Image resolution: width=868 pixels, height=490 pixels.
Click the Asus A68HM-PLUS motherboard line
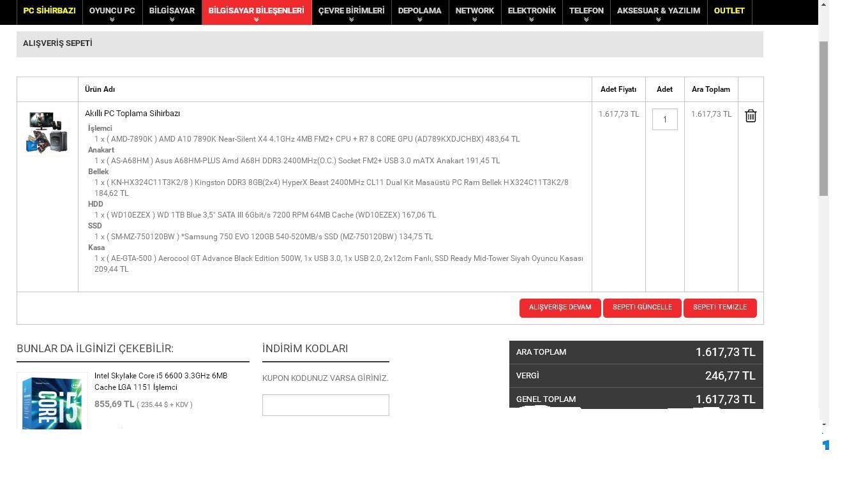coord(297,161)
